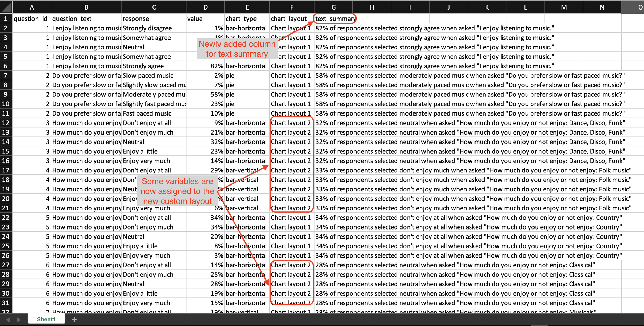Switch to the Sheet1 tab
This screenshot has width=644, height=326.
click(46, 319)
